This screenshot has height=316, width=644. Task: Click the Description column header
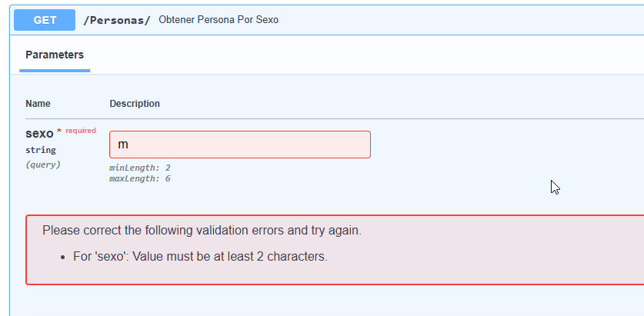[135, 104]
